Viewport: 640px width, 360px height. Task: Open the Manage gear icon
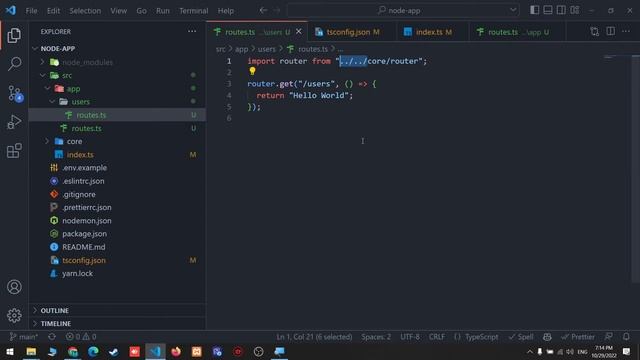14,315
